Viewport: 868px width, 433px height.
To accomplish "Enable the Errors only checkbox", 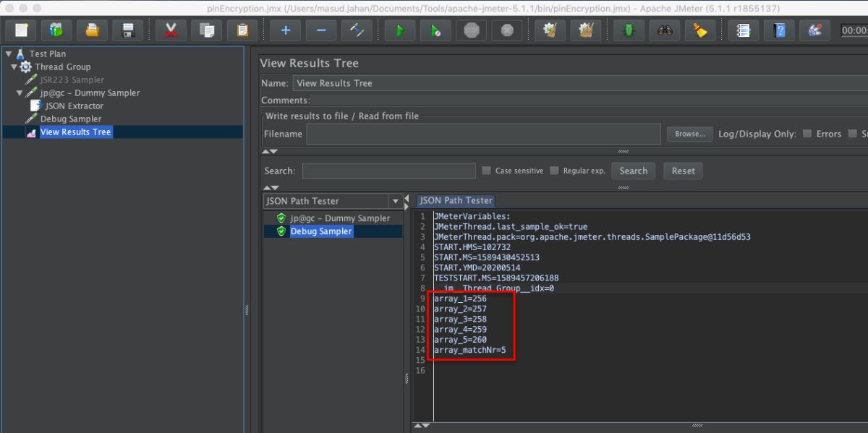I will [807, 134].
